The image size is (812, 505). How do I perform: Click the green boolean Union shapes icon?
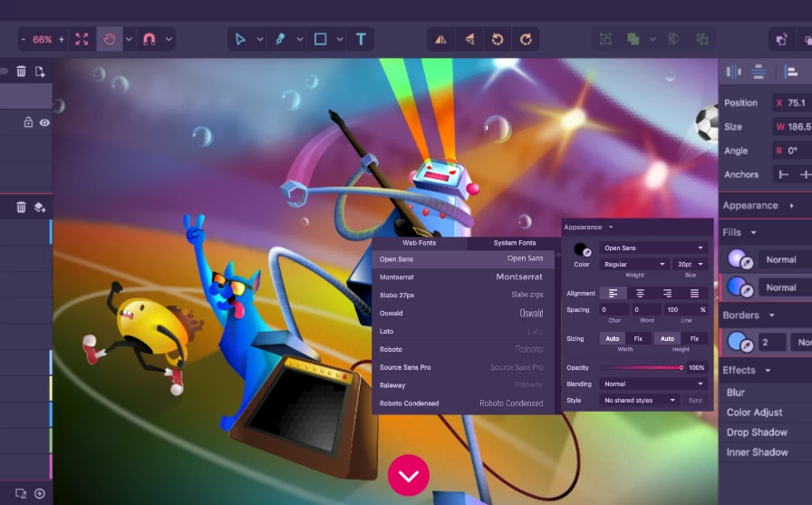[x=633, y=39]
